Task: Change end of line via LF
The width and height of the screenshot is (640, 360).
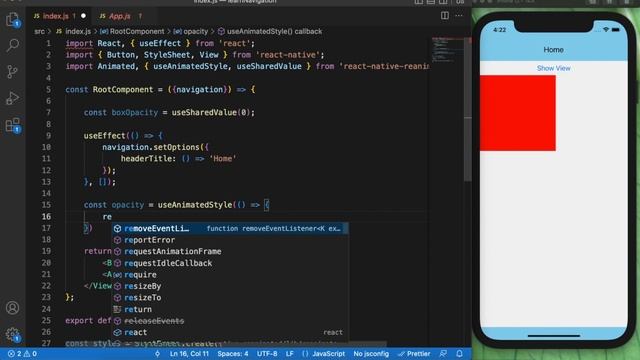Action: tap(289, 353)
